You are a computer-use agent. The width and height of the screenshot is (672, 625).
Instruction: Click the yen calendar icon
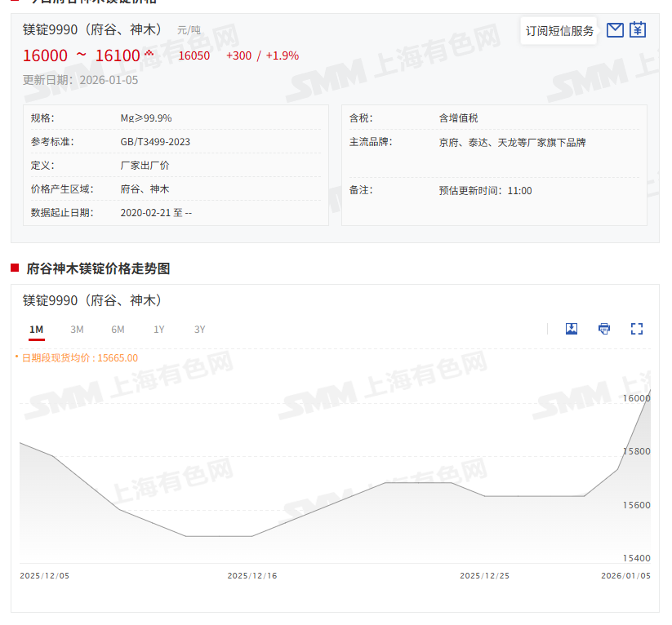click(638, 30)
